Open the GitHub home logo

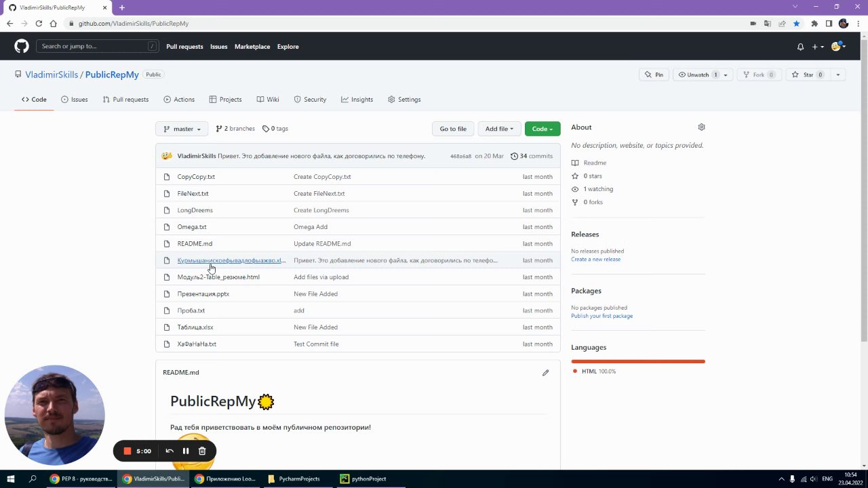click(22, 46)
